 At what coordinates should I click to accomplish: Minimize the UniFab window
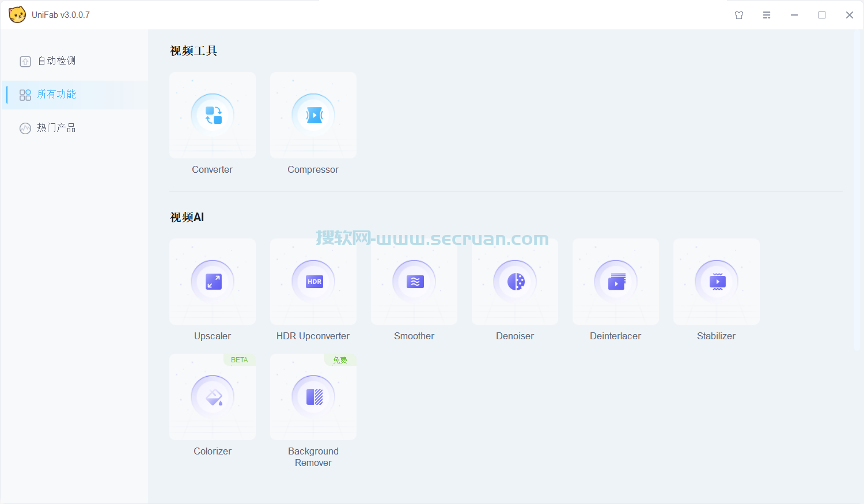794,15
